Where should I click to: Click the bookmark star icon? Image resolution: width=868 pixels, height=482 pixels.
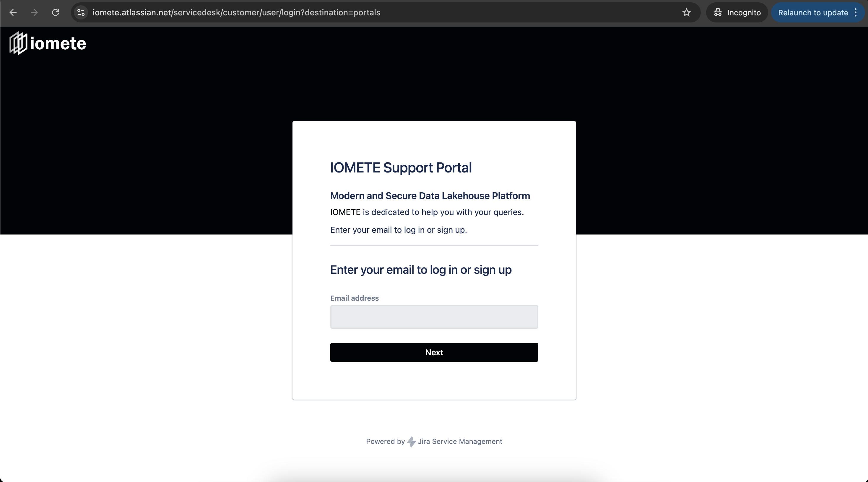coord(686,12)
